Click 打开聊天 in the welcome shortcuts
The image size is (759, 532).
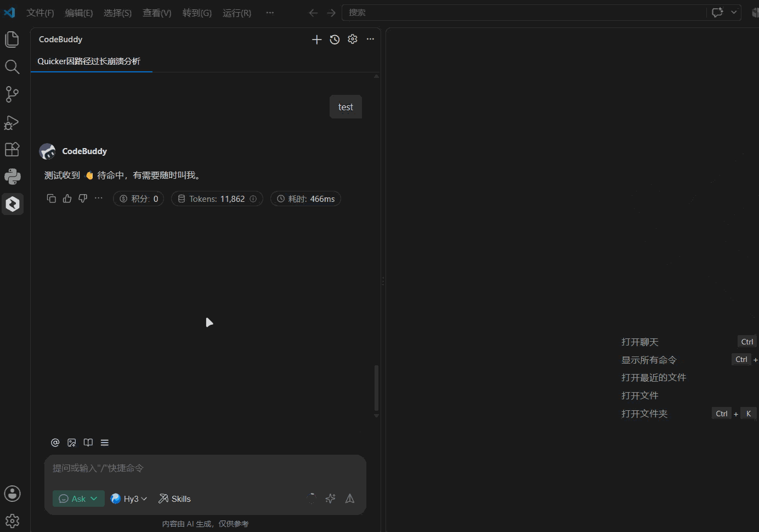pos(639,342)
